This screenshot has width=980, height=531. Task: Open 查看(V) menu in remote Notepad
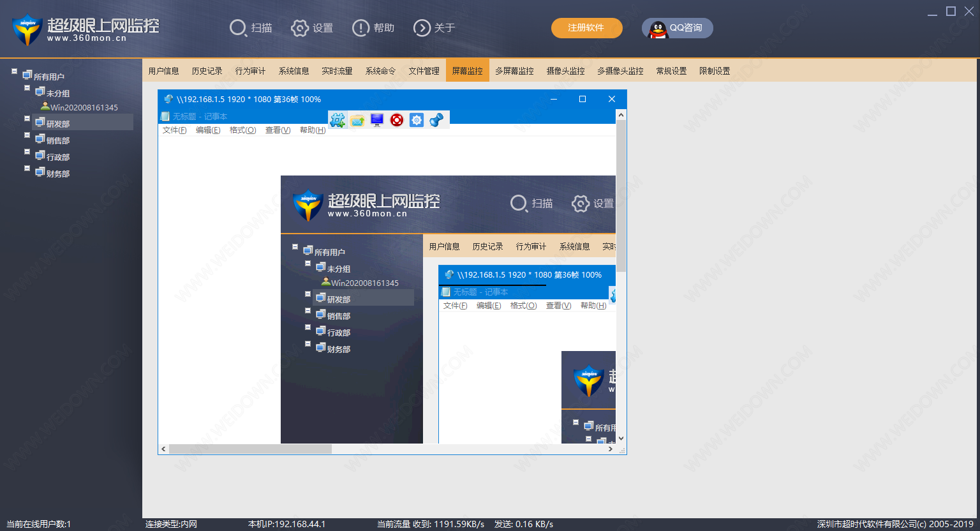278,130
